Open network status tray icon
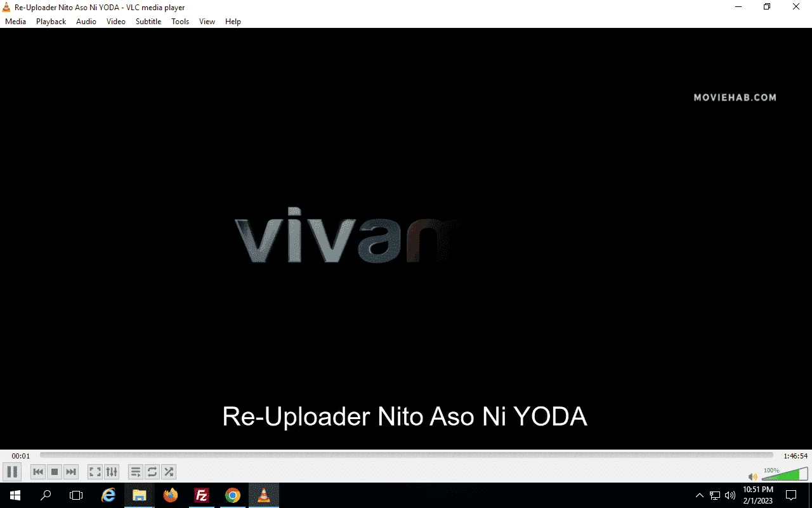The width and height of the screenshot is (812, 508). coord(715,495)
